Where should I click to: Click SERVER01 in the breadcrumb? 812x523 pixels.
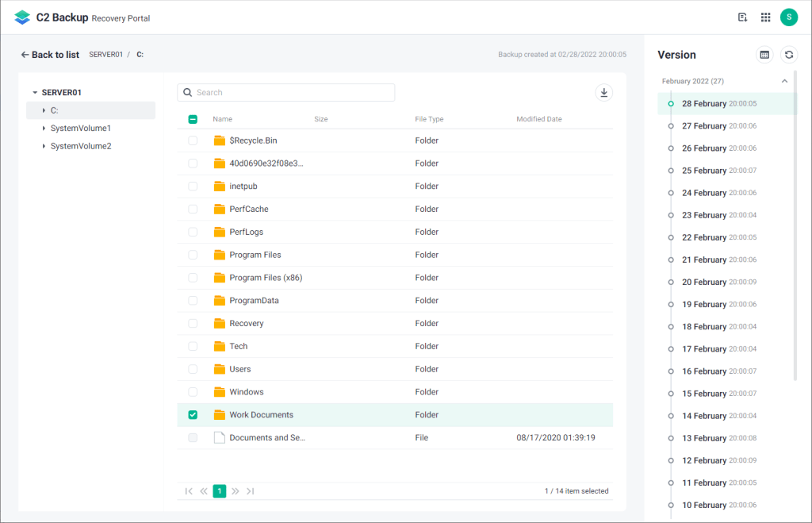tap(105, 55)
